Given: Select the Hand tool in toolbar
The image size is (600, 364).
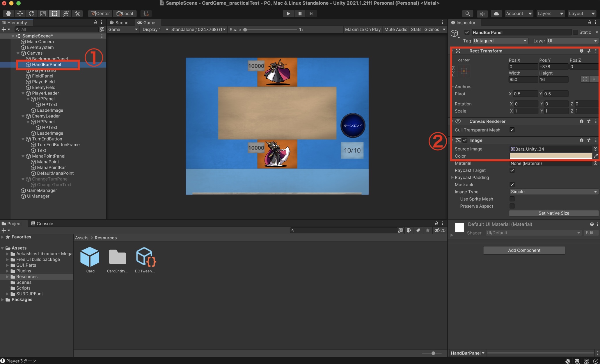Looking at the screenshot, I should [8, 13].
